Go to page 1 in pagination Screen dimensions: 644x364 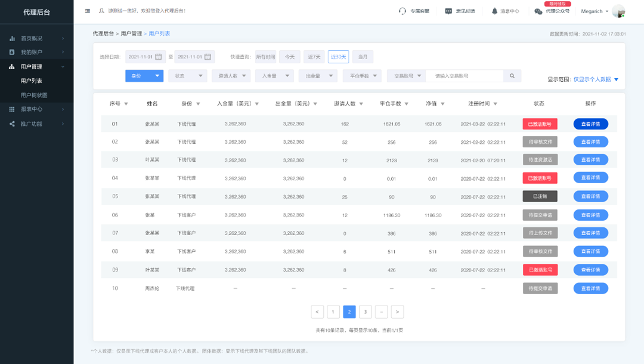pyautogui.click(x=333, y=312)
